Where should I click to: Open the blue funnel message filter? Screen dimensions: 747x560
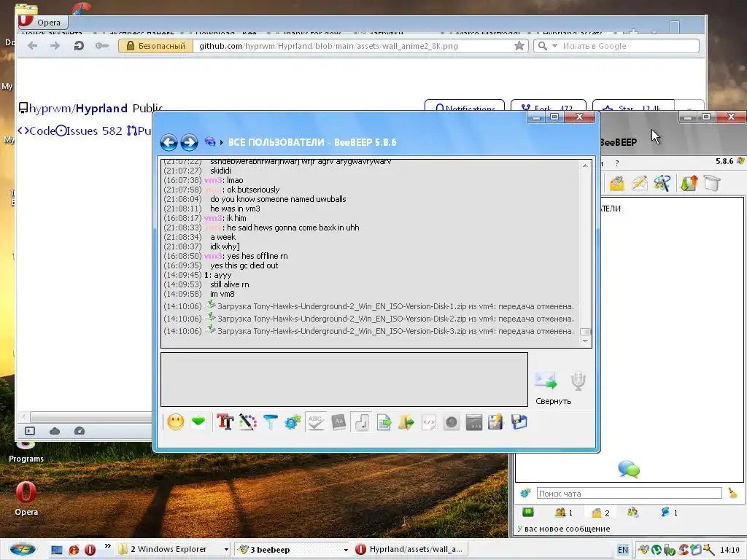[270, 422]
